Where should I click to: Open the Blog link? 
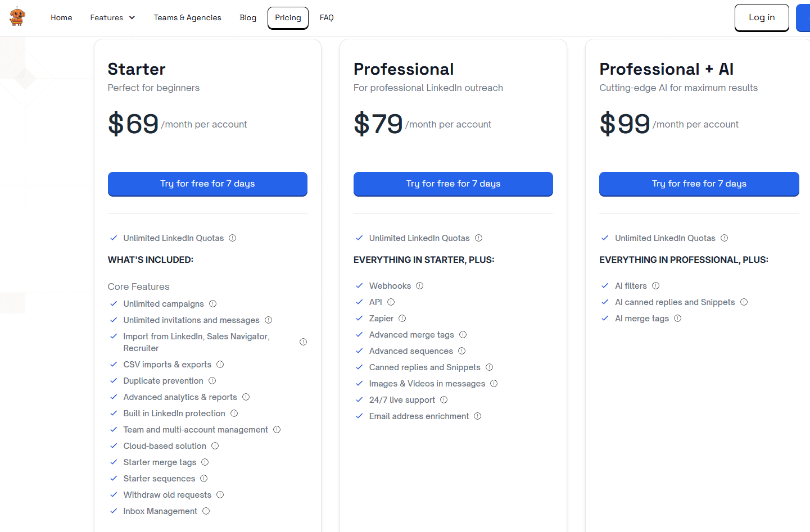pos(248,18)
